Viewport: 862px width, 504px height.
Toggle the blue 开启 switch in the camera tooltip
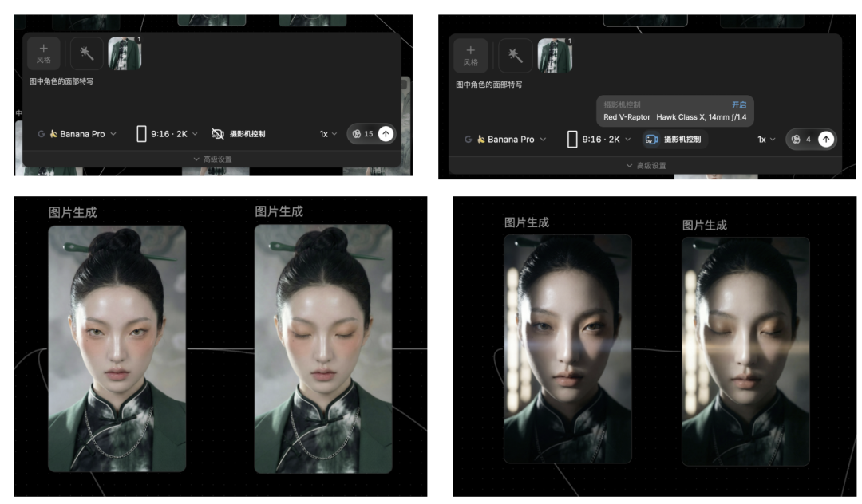coord(738,105)
